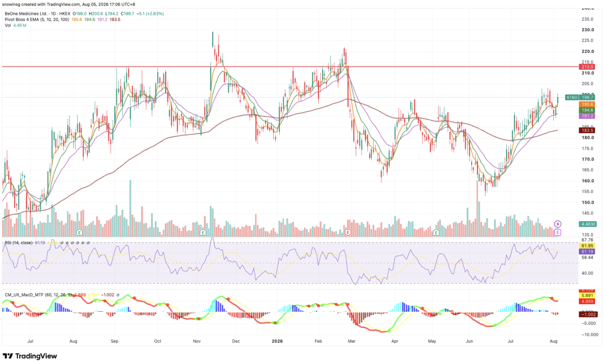Click the 6160 symbol tag on price axis
The height and width of the screenshot is (364, 605).
coord(572,98)
